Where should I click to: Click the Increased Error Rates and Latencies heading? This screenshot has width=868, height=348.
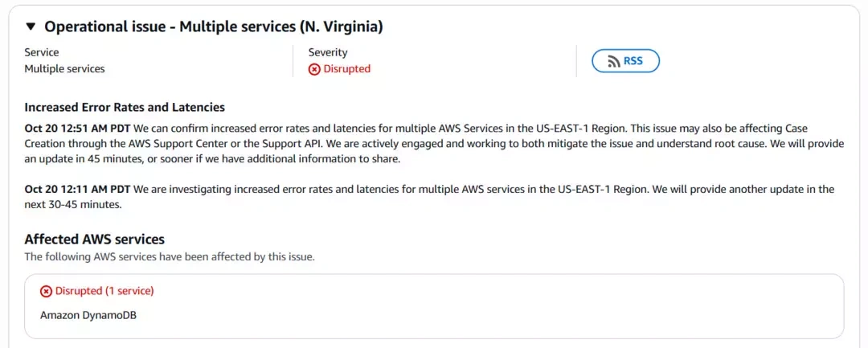tap(125, 107)
